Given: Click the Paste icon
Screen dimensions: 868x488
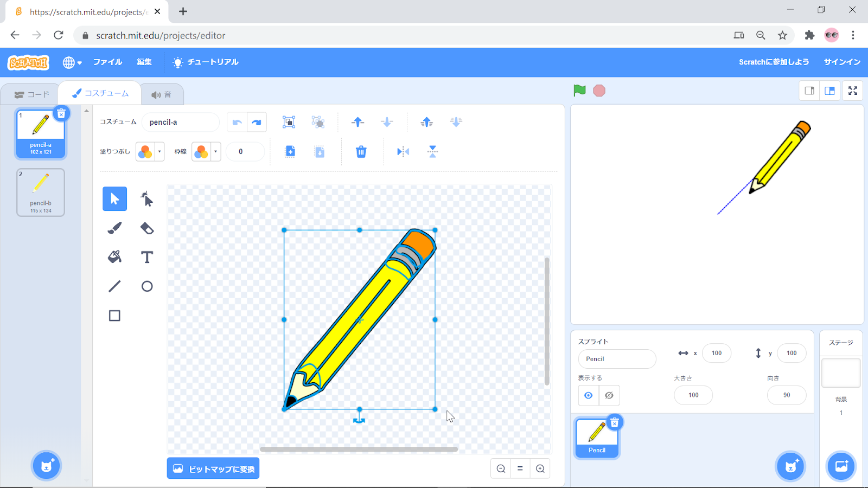Looking at the screenshot, I should tap(320, 152).
